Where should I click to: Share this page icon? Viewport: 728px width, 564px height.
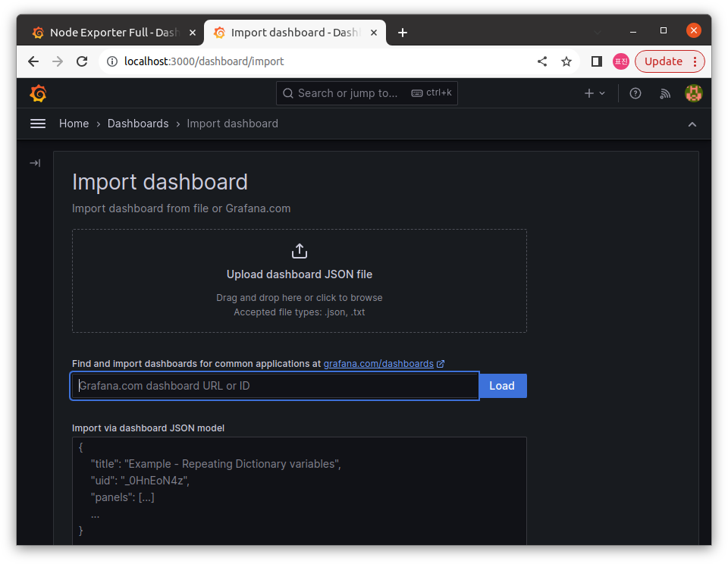click(x=541, y=61)
